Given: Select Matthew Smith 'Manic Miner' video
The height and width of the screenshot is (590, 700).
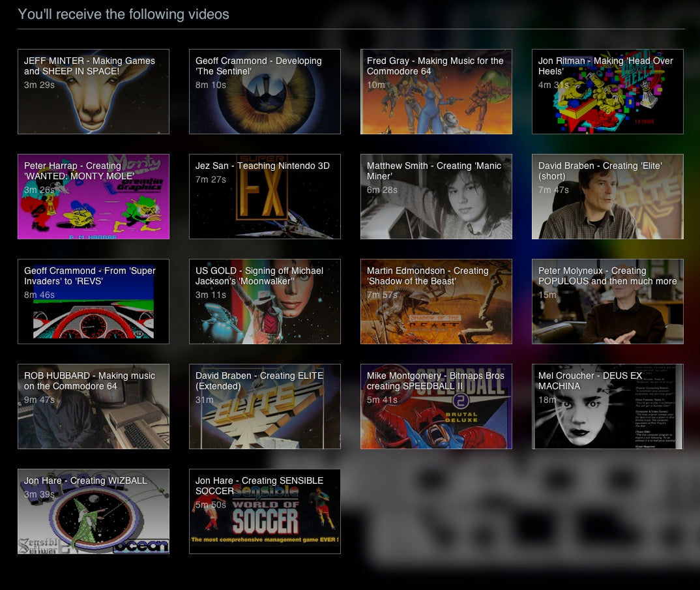Looking at the screenshot, I should [436, 197].
